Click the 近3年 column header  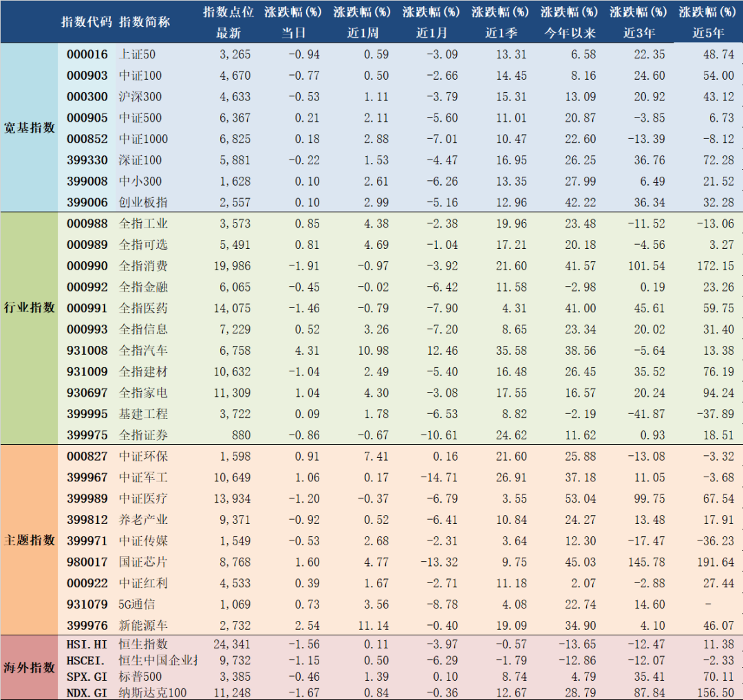pos(638,33)
